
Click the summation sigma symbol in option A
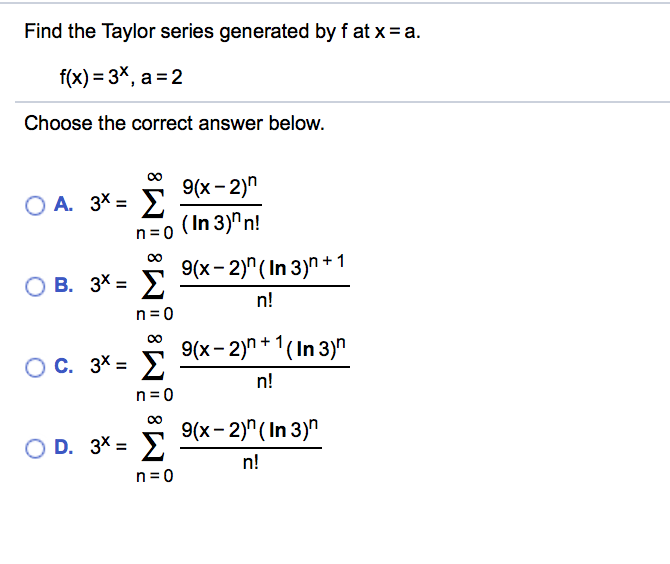coord(153,205)
